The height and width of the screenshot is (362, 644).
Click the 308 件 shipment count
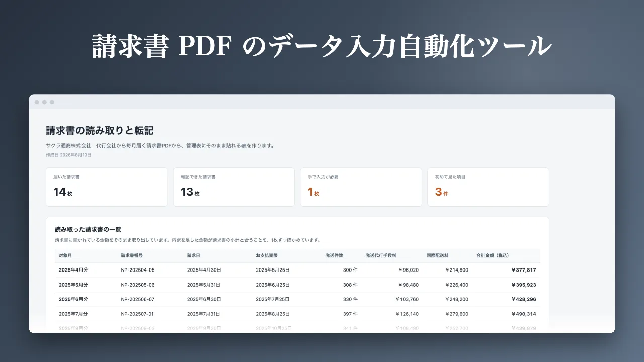(x=350, y=285)
